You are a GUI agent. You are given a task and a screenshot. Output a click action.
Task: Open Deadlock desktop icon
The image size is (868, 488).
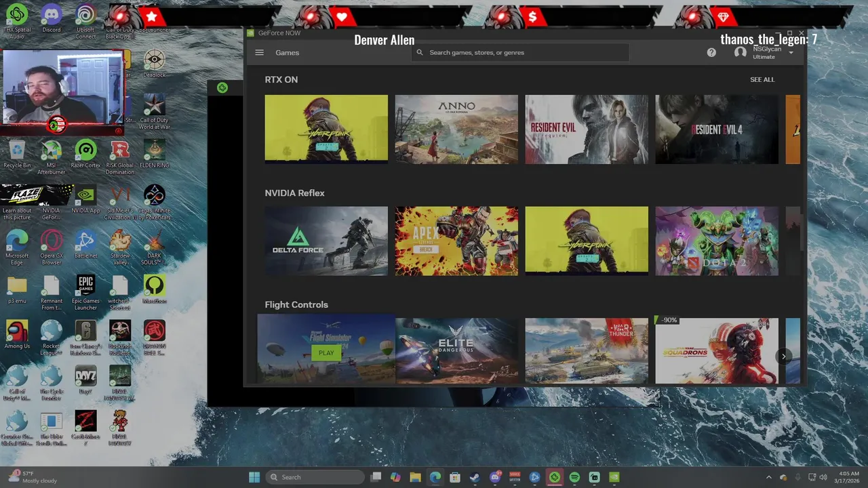click(x=155, y=64)
